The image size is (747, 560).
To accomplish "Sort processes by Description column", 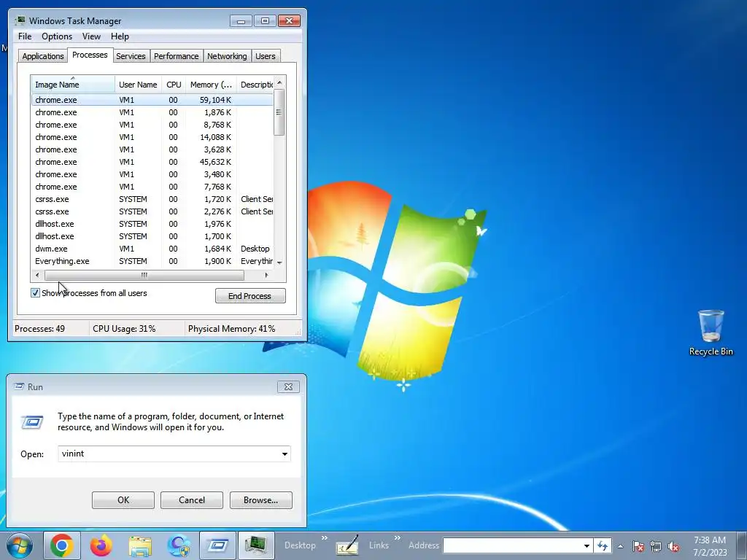I will click(255, 85).
